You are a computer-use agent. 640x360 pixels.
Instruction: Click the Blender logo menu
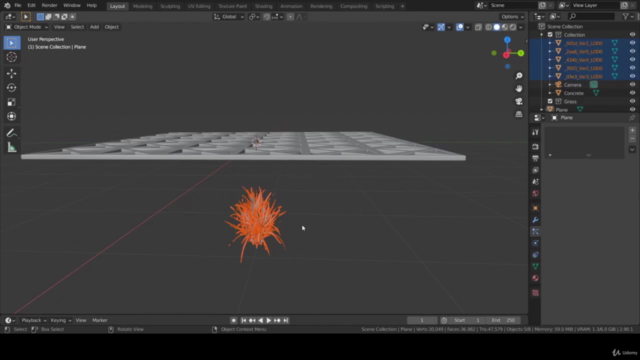7,5
